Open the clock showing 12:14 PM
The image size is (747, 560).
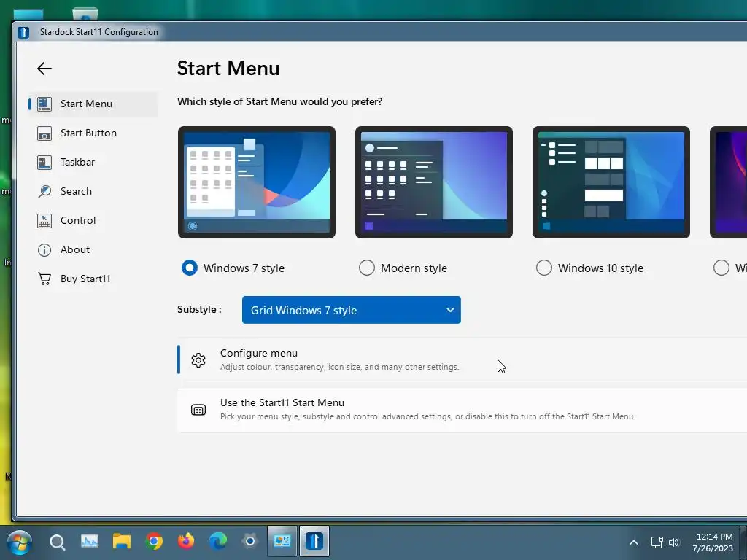pyautogui.click(x=713, y=542)
